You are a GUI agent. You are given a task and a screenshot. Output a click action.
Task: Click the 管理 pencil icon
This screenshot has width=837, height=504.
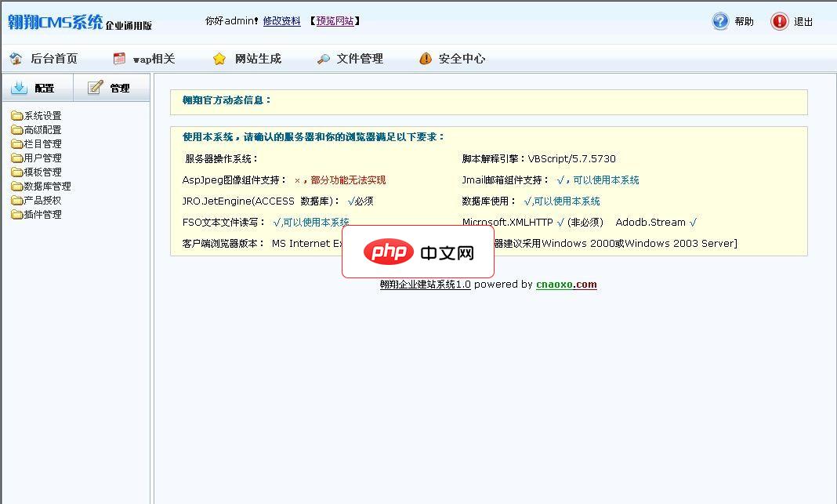pos(96,87)
